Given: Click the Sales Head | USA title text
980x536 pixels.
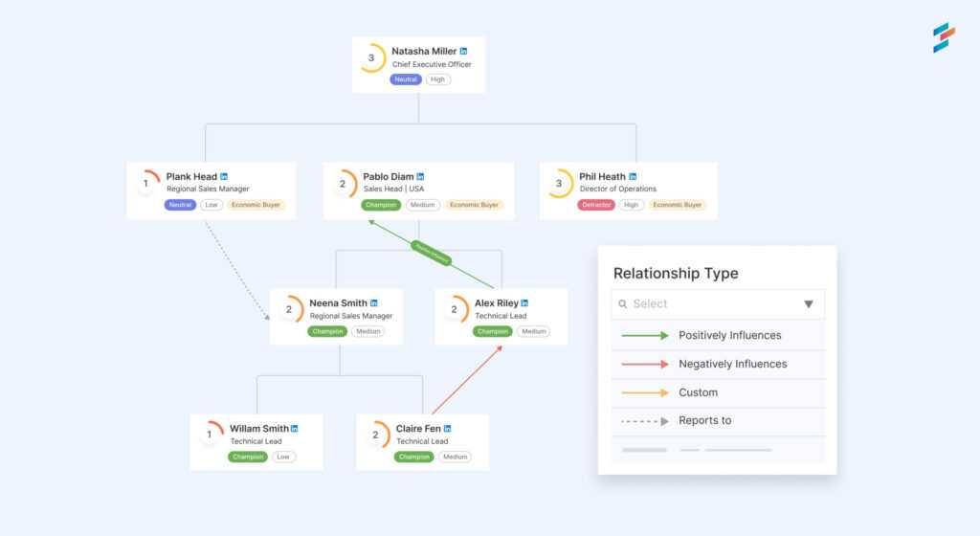Looking at the screenshot, I should (393, 189).
